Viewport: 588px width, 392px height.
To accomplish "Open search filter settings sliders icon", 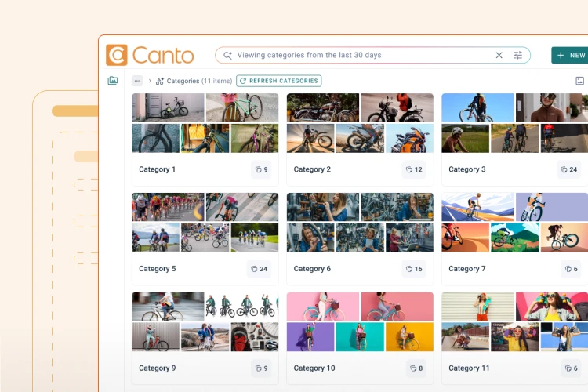I will pos(517,56).
